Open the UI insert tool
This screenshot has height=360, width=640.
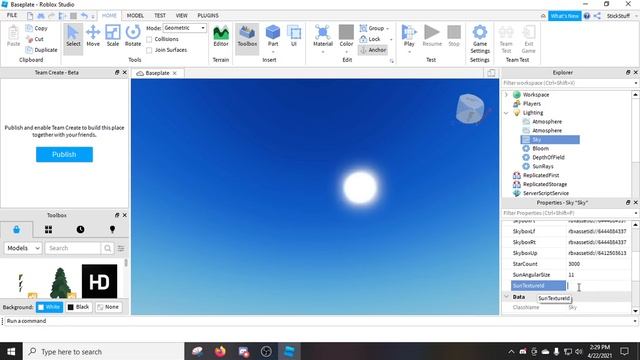[x=294, y=36]
